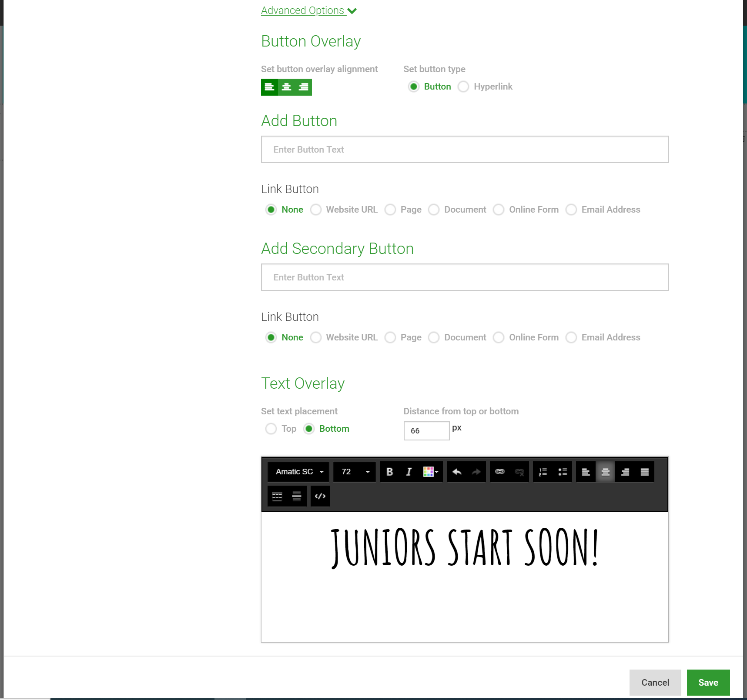Select Hyperlink as the button type
Image resolution: width=747 pixels, height=700 pixels.
[463, 87]
